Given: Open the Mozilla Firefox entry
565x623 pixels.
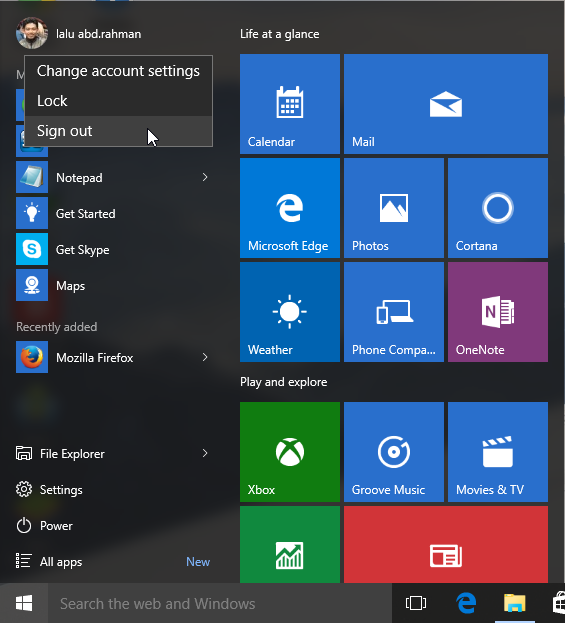Looking at the screenshot, I should click(94, 358).
